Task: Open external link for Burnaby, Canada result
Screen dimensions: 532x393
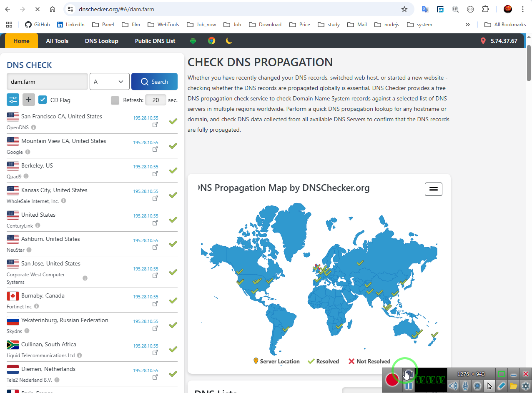Action: pyautogui.click(x=155, y=304)
